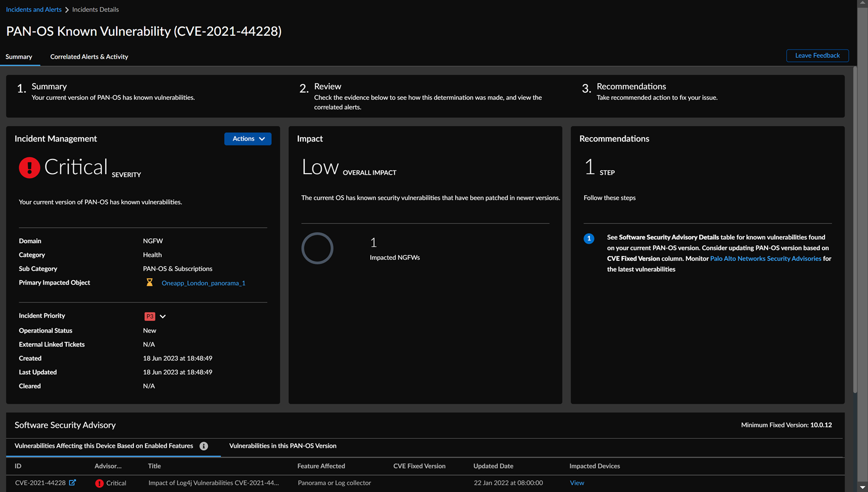Click the info icon beside Enabled Features tab
Image resolution: width=868 pixels, height=492 pixels.
coord(204,446)
